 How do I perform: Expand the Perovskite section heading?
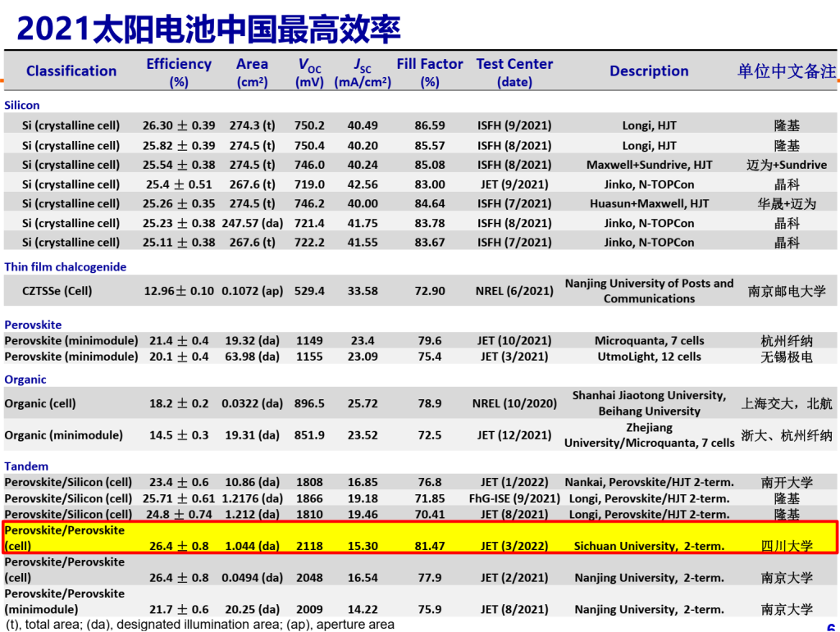(33, 325)
